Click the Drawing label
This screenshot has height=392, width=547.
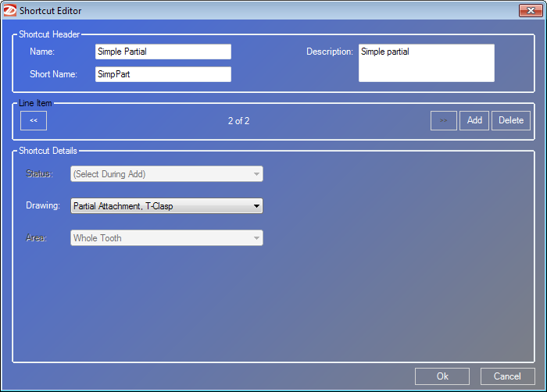[x=43, y=205]
